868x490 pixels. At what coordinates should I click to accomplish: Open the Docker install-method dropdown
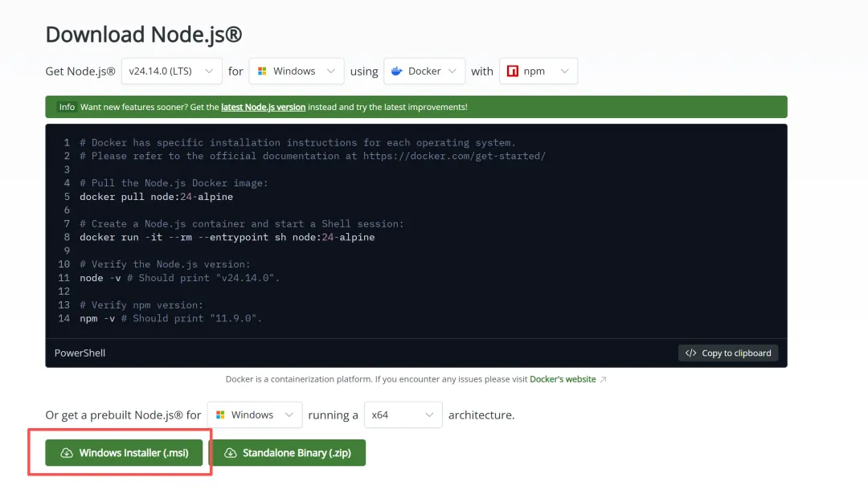(x=424, y=71)
